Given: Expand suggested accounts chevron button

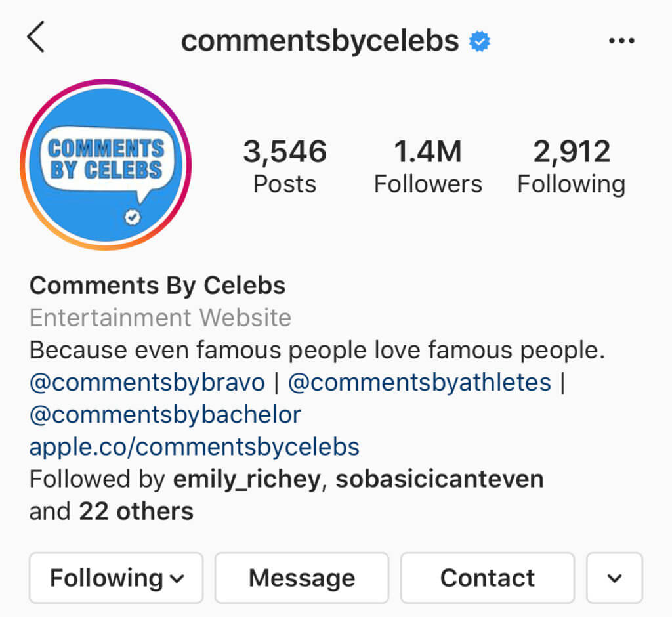Looking at the screenshot, I should (614, 578).
